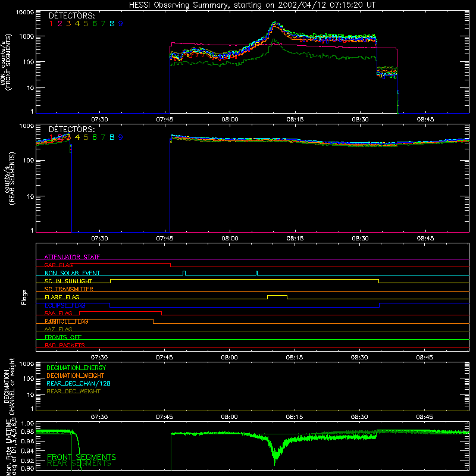Select detector 2 in the front segments legend
The width and height of the screenshot is (476, 476).
point(60,24)
